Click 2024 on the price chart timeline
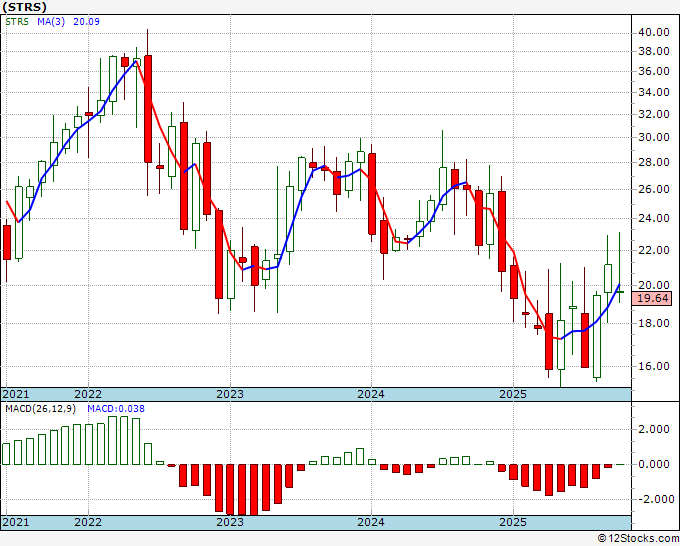Screen dimensions: 680x546 pyautogui.click(x=371, y=394)
